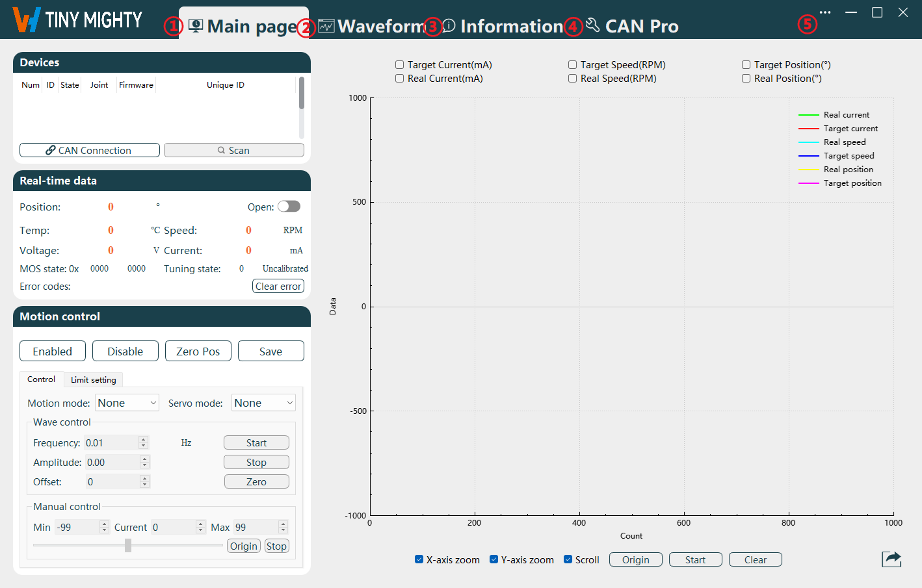Toggle the Open switch on

pos(289,207)
